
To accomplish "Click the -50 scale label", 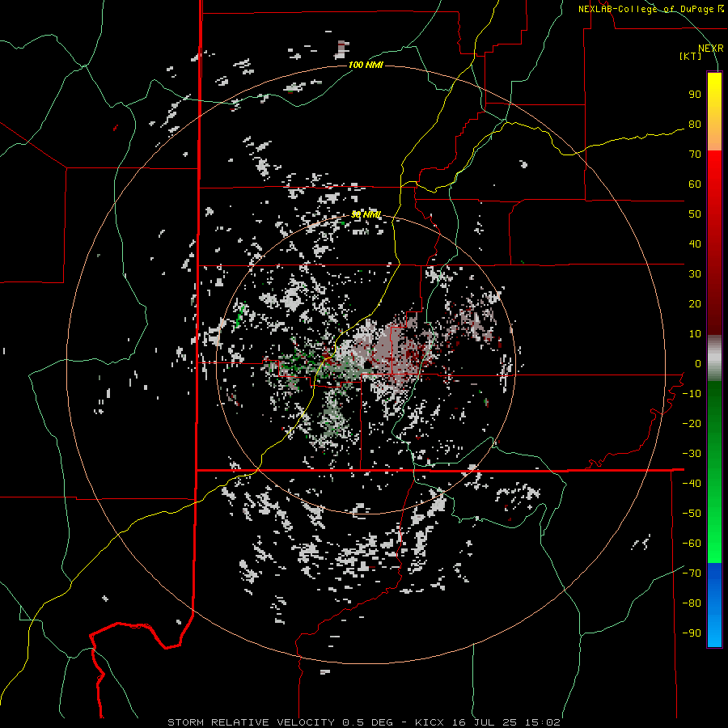I will tap(692, 514).
